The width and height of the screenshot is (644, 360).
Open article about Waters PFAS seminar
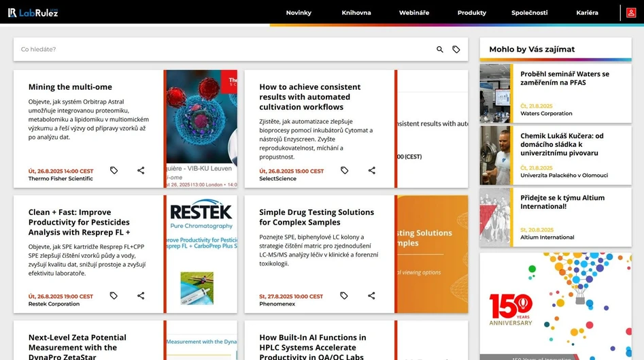pos(564,78)
